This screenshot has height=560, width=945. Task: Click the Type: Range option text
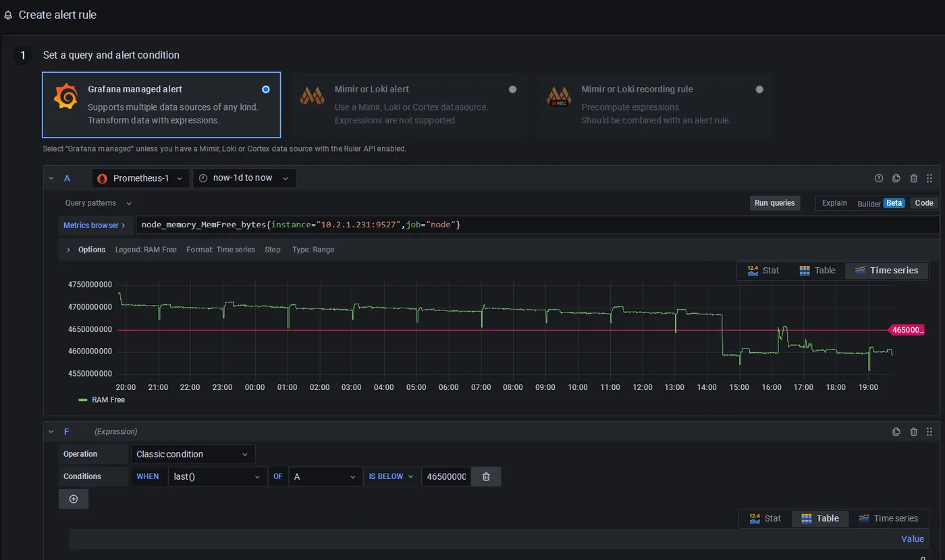(x=313, y=250)
